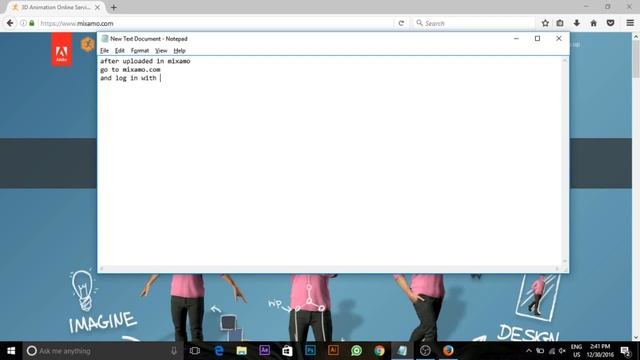
Task: Open the Firefox downloads arrow
Action: point(576,23)
